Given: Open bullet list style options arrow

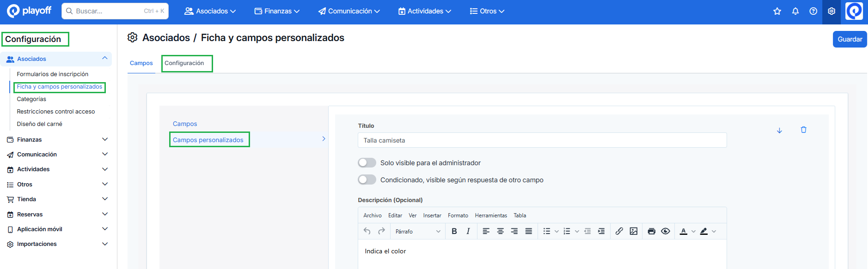Looking at the screenshot, I should pyautogui.click(x=556, y=231).
